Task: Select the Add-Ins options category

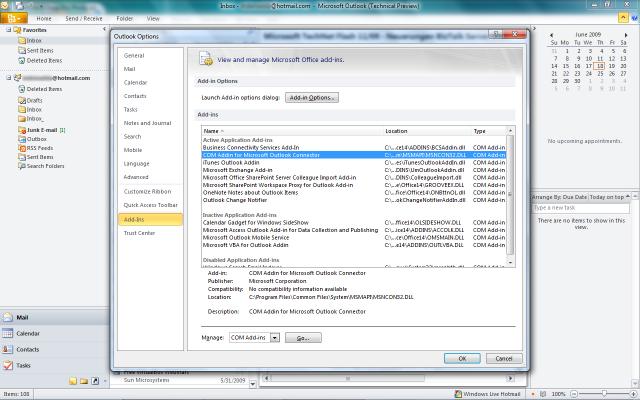Action: pos(150,220)
